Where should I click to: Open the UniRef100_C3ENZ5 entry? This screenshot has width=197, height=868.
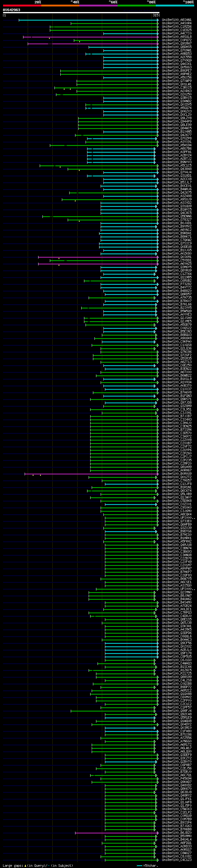[x=177, y=426]
